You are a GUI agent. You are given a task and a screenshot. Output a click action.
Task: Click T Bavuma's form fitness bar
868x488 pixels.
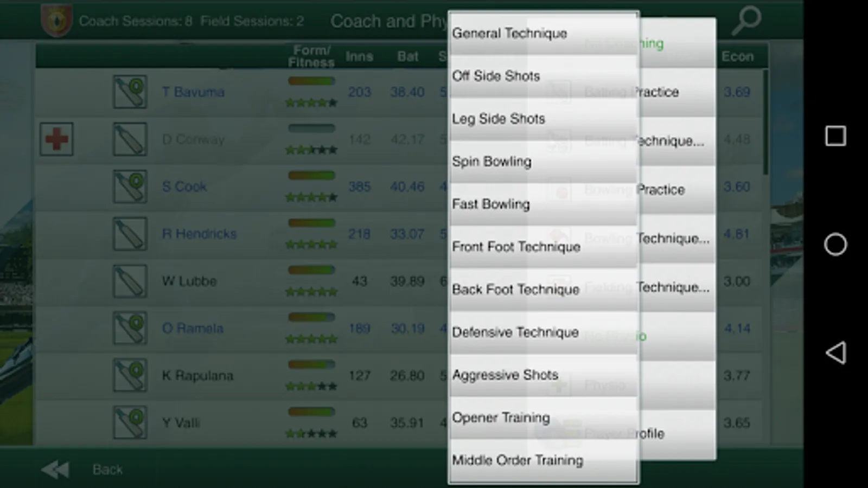click(x=311, y=81)
